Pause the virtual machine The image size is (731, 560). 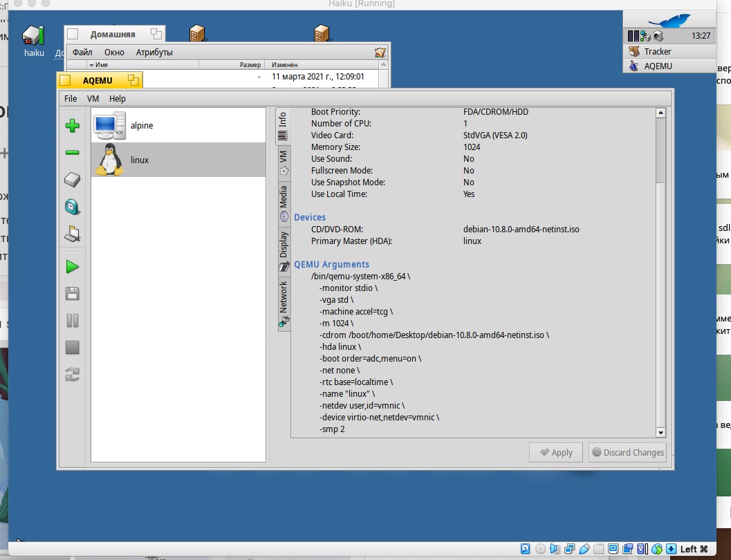72,321
